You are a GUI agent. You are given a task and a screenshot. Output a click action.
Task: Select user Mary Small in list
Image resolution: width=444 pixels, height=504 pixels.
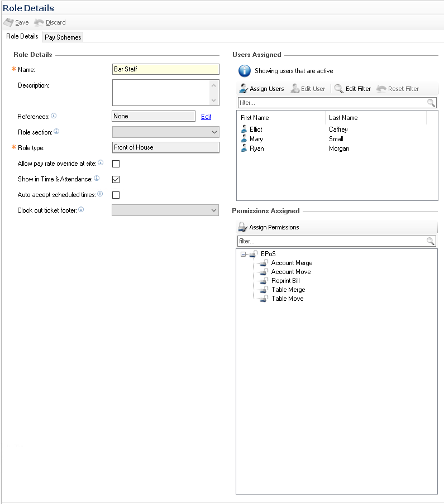pyautogui.click(x=256, y=139)
